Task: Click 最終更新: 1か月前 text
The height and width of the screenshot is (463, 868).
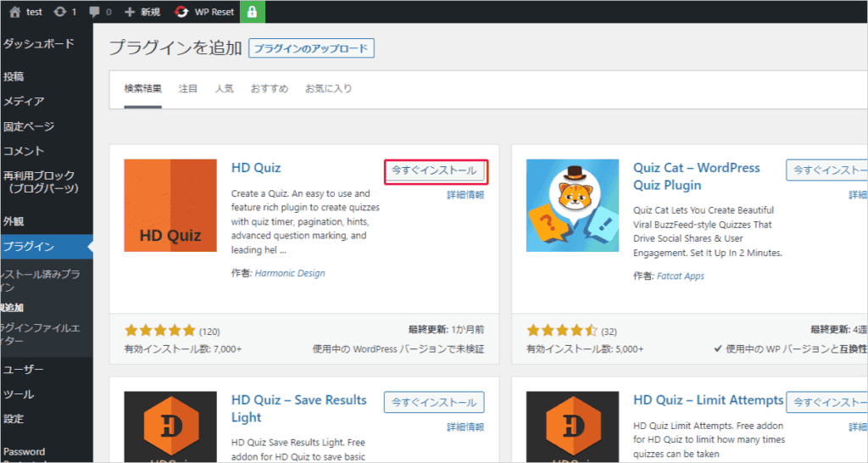Action: point(446,330)
